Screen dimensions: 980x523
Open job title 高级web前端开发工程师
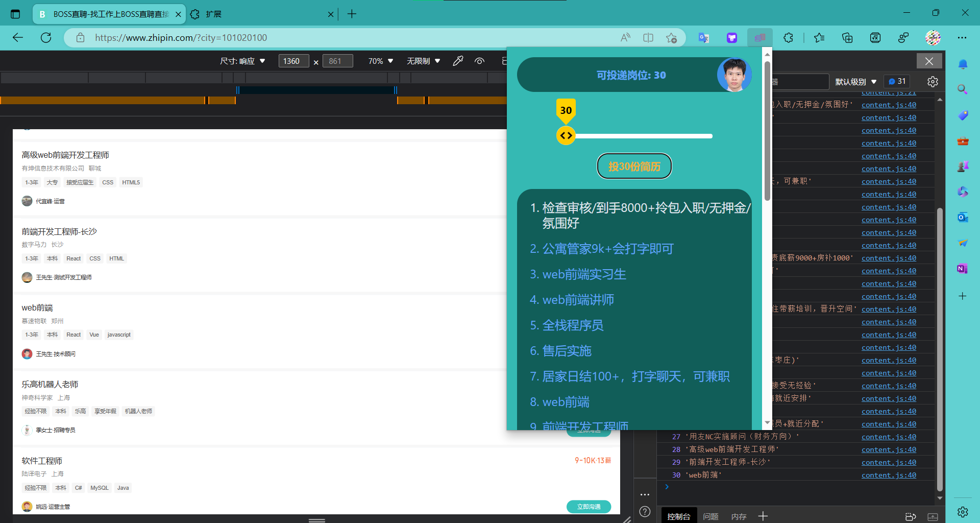[65, 155]
